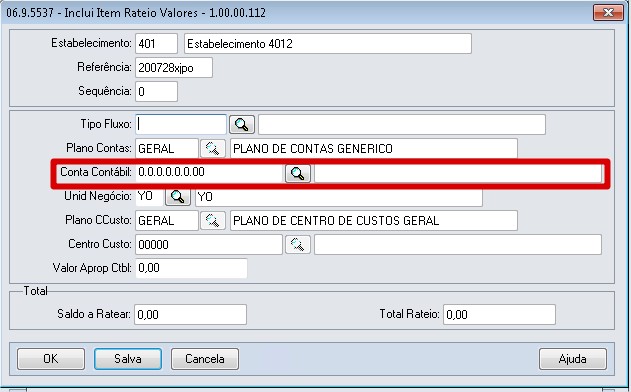Viewport: 631px width, 392px height.
Task: Open the Conta Contábil search magnifier
Action: (298, 173)
